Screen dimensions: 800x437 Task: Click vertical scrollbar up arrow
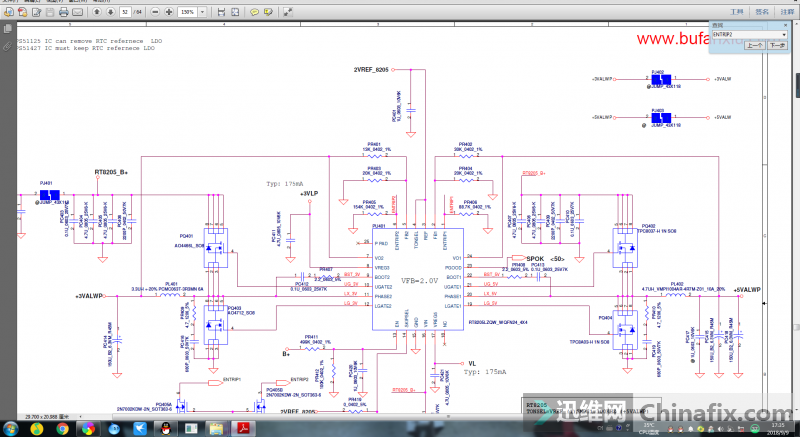(x=797, y=24)
